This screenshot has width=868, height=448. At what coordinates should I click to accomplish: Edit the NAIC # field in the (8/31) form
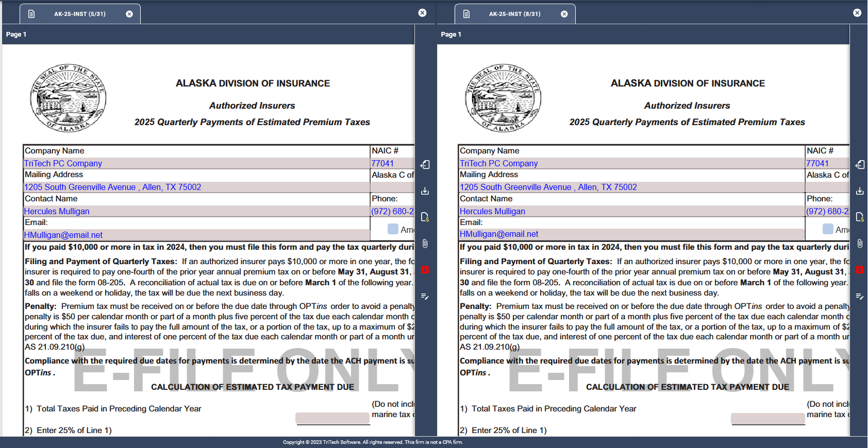pyautogui.click(x=828, y=163)
